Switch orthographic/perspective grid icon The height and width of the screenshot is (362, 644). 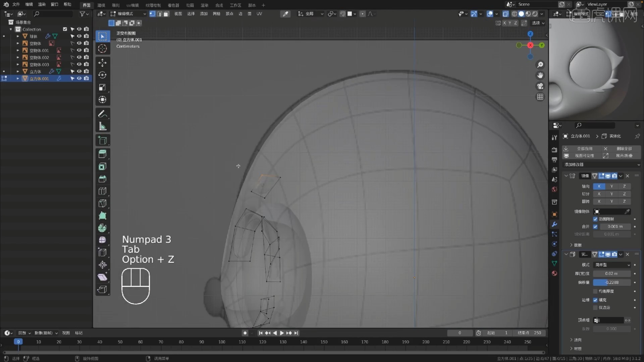click(x=540, y=97)
